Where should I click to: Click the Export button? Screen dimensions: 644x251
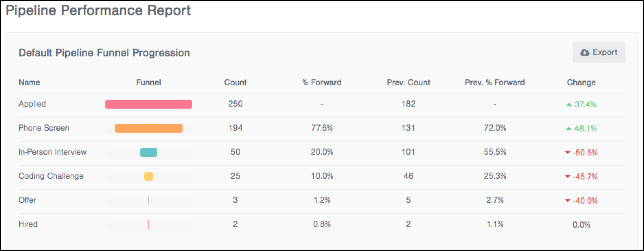(599, 52)
